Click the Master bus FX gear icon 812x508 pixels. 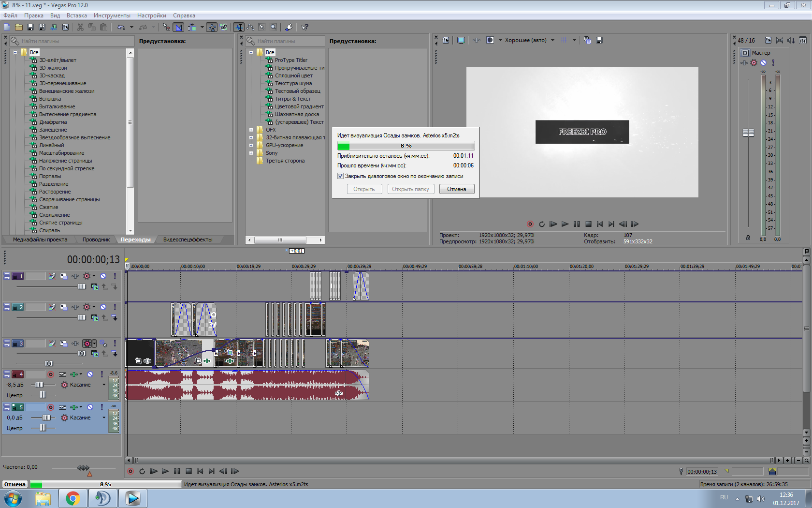tap(754, 62)
